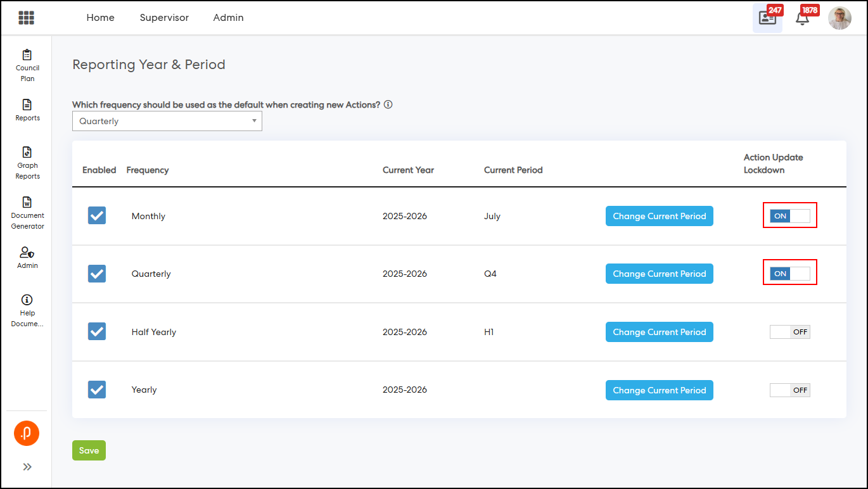Turn off the Quarterly lockdown toggle
This screenshot has height=489, width=868.
point(789,274)
